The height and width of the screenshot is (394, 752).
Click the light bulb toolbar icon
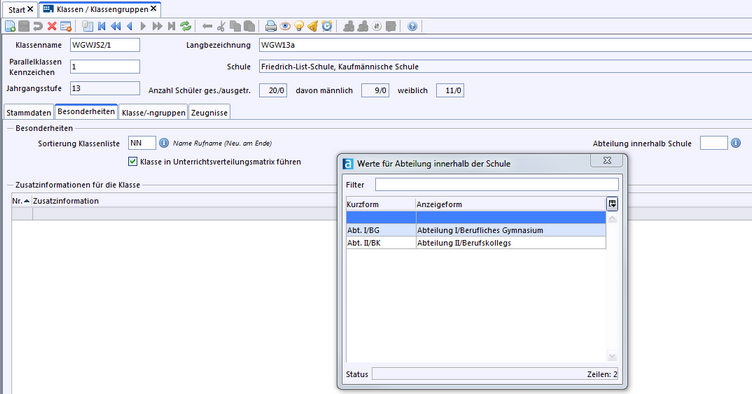(299, 26)
